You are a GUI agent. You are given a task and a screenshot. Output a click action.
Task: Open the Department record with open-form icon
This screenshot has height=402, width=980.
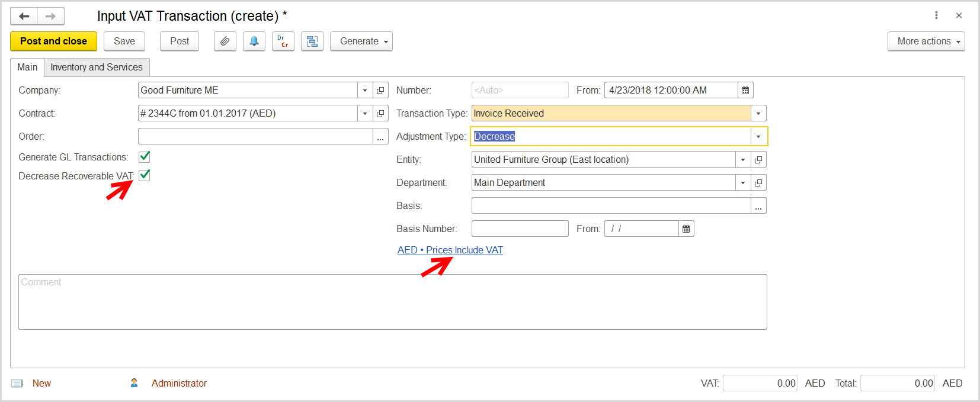pos(758,183)
